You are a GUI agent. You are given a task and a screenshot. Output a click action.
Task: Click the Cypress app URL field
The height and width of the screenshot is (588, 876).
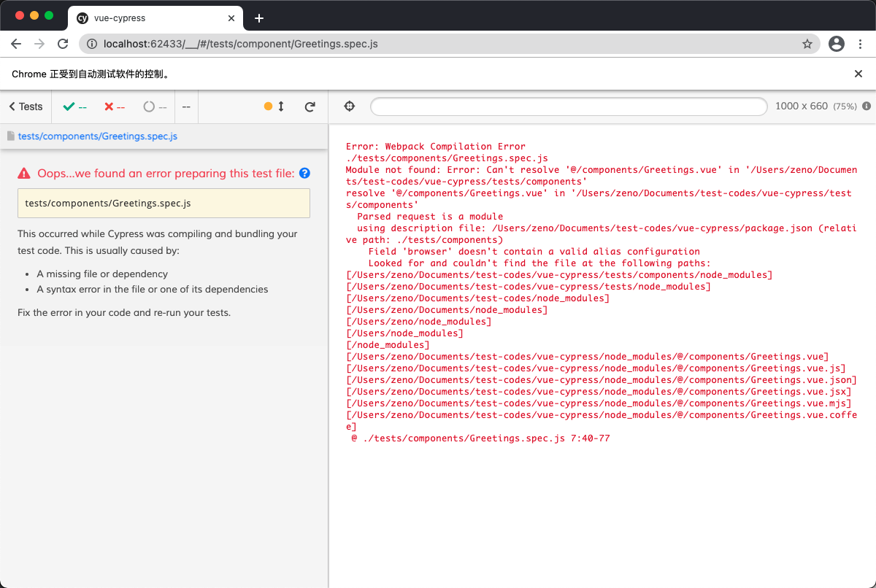568,106
